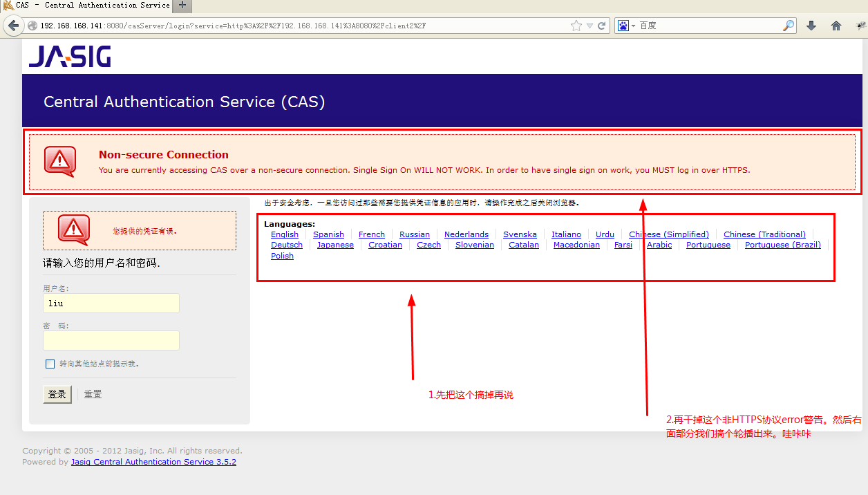Viewport: 868px width, 495px height.
Task: Click the username field containing liu
Action: tap(111, 303)
